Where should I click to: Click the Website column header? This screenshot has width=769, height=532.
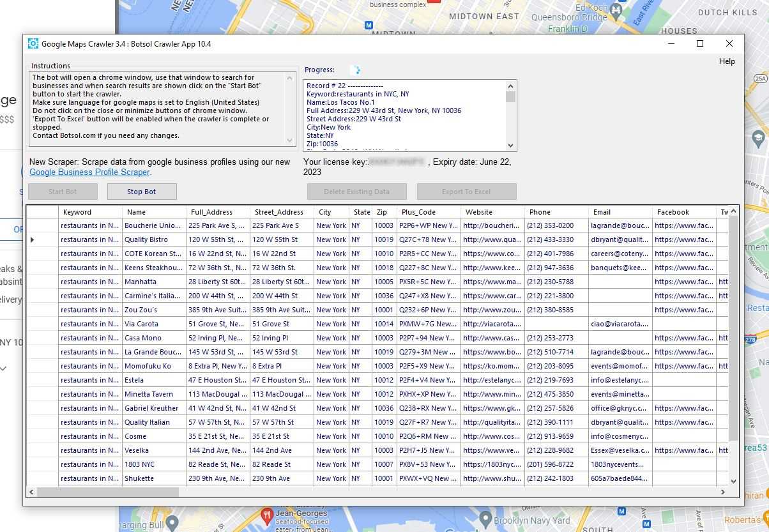tap(492, 212)
